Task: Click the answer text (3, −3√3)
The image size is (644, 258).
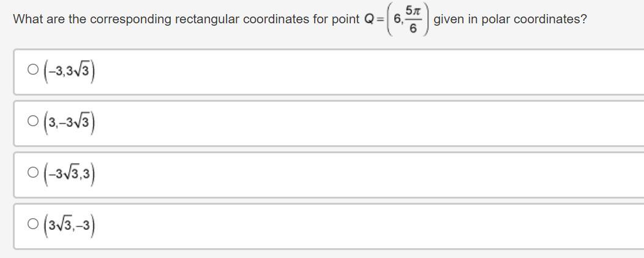Action: point(69,123)
